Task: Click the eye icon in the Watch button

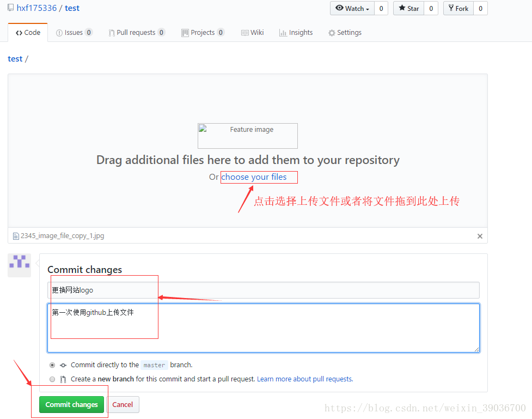Action: tap(339, 8)
